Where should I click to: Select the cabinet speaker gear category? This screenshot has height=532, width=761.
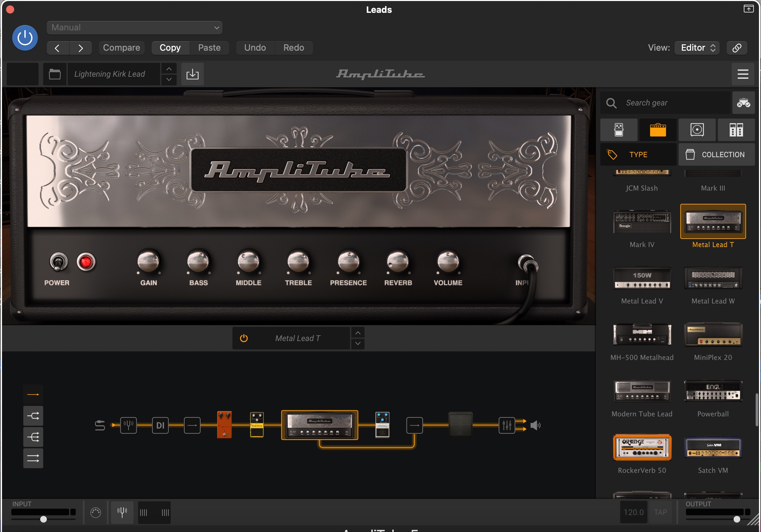(697, 130)
